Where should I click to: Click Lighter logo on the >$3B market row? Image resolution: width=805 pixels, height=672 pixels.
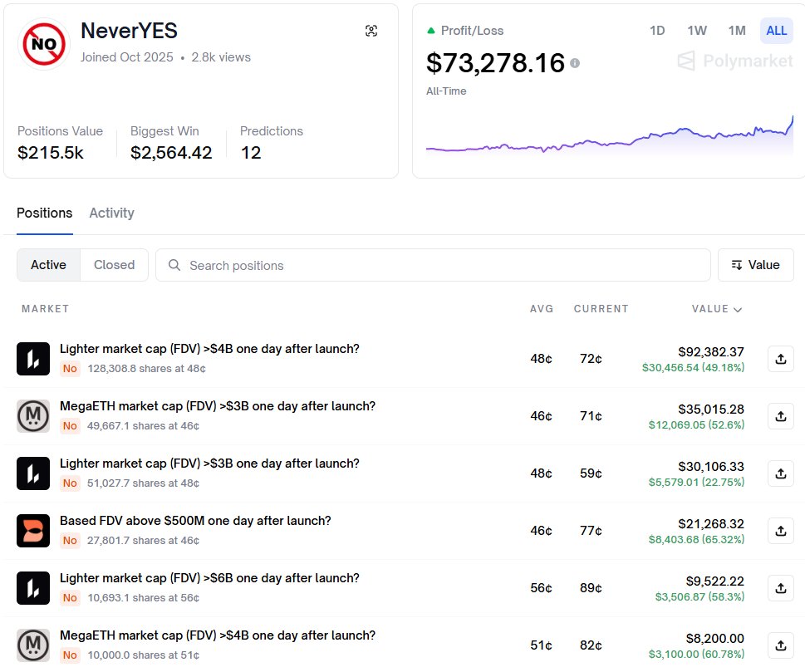tap(33, 473)
